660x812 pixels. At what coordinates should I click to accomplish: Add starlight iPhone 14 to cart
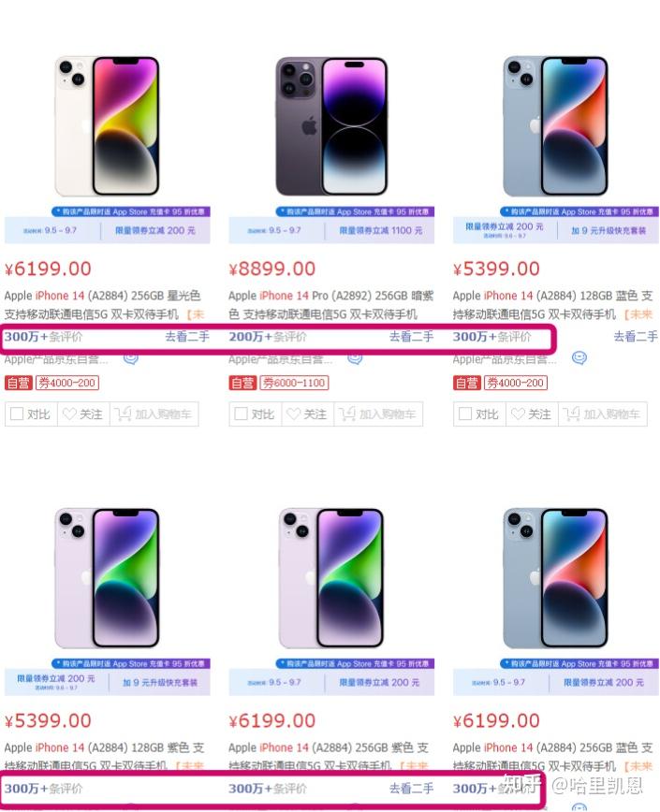pos(154,414)
